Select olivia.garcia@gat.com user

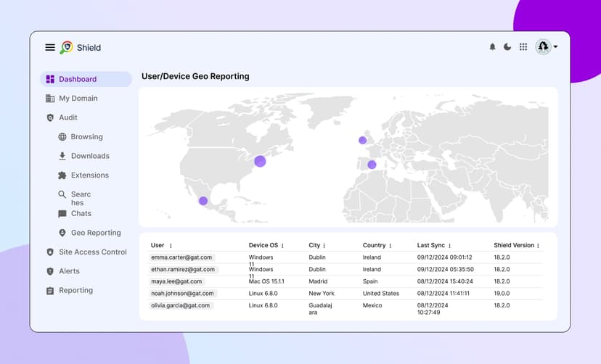pos(181,305)
